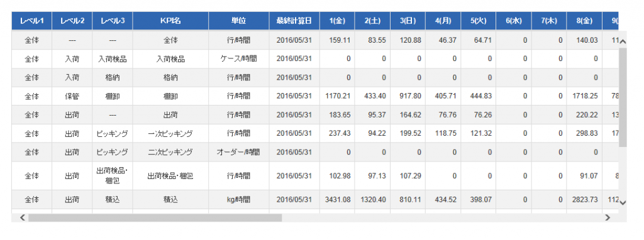This screenshot has width=644, height=240.
Task: Select the レベル2 column header
Action: click(72, 21)
